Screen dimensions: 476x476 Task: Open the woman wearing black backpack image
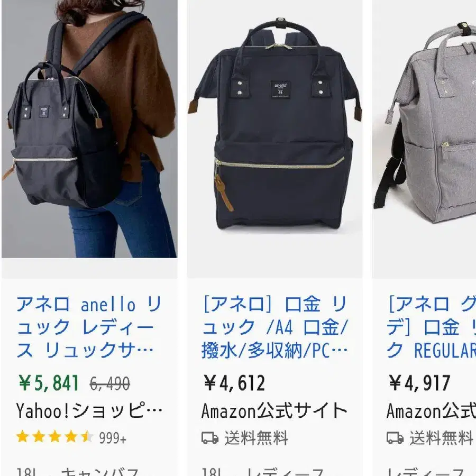(89, 129)
